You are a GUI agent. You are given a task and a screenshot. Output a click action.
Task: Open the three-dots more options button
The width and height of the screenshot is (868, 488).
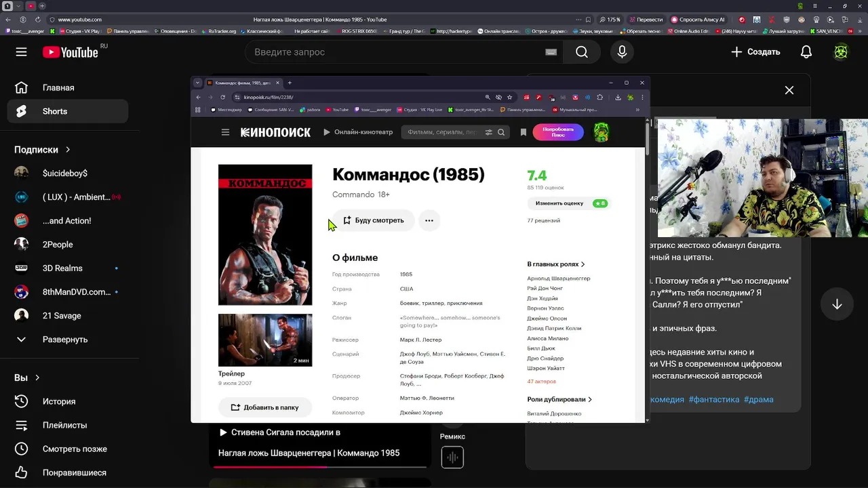[x=429, y=220]
